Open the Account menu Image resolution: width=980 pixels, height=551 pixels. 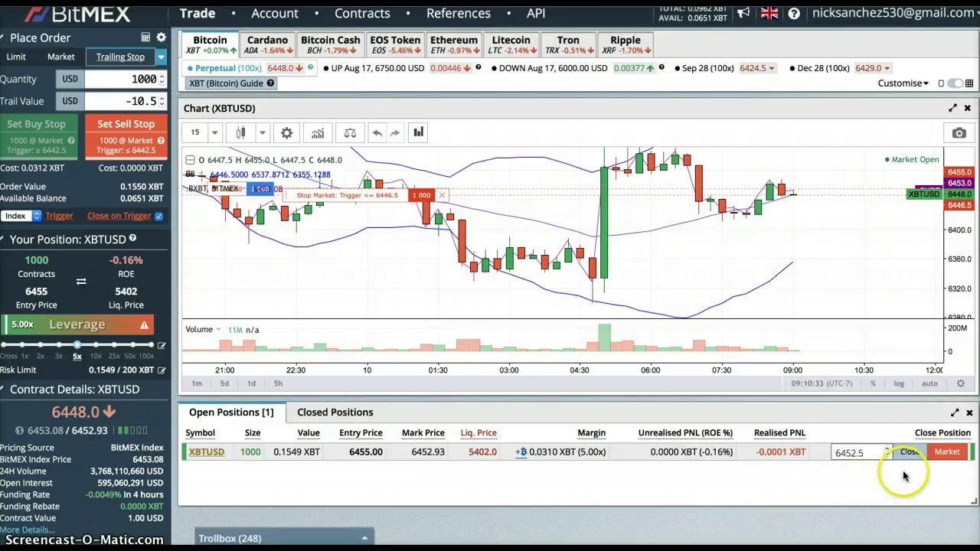click(275, 13)
